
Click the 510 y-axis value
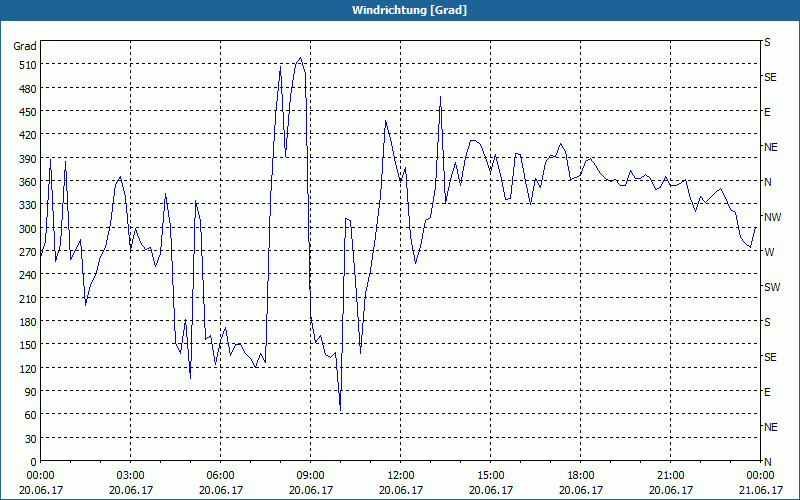pyautogui.click(x=28, y=65)
